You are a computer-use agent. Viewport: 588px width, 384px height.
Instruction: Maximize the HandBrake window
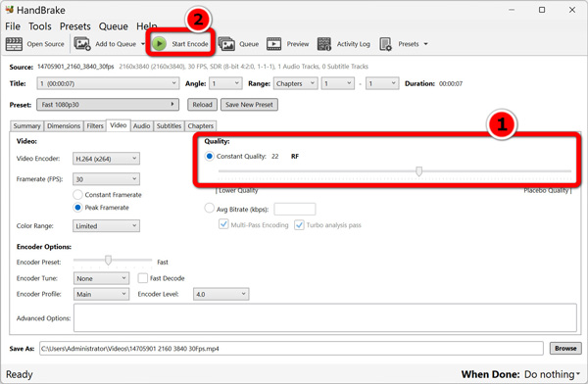pos(542,10)
